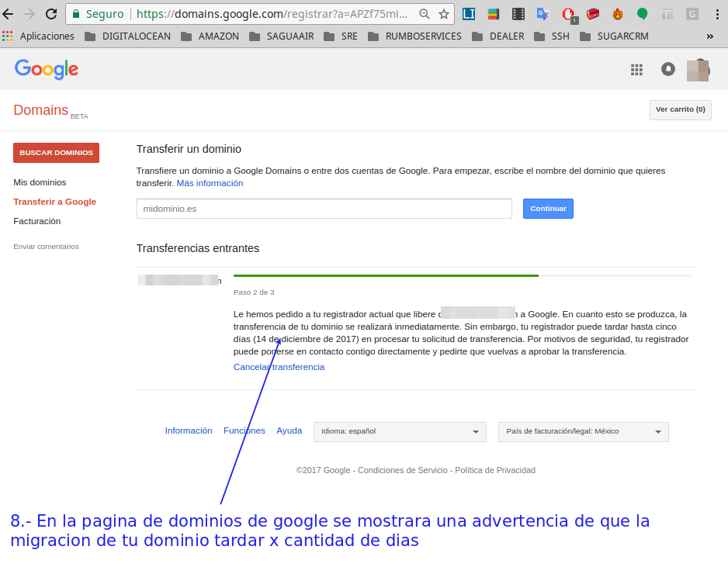
Task: Open País de facturación México dropdown
Action: [x=583, y=431]
